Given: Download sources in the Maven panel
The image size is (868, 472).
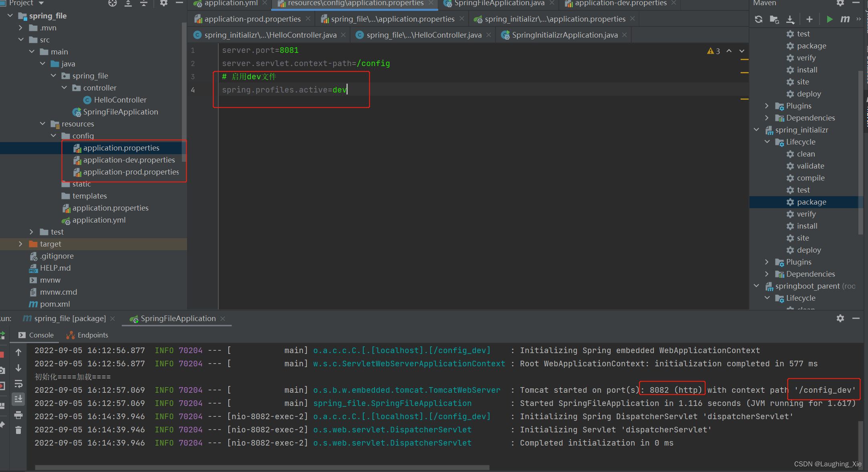Looking at the screenshot, I should point(791,19).
